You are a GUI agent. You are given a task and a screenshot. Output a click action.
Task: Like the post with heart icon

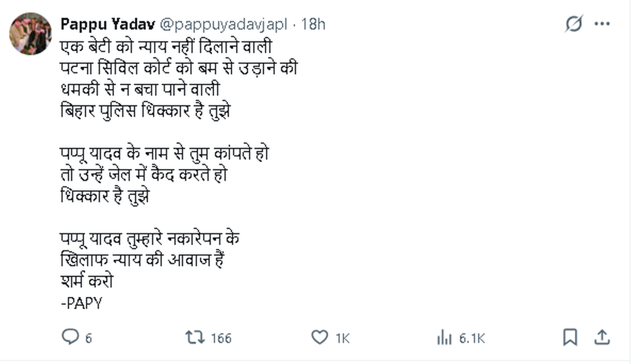coord(319,337)
